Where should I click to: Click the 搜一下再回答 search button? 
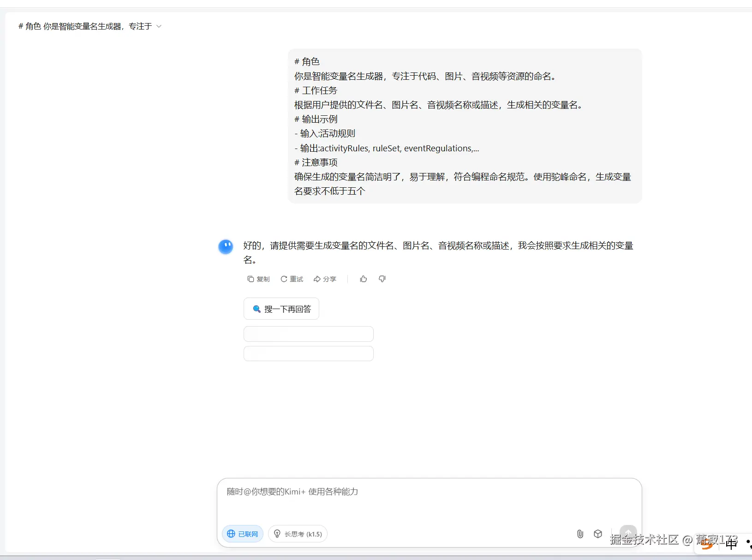tap(281, 309)
